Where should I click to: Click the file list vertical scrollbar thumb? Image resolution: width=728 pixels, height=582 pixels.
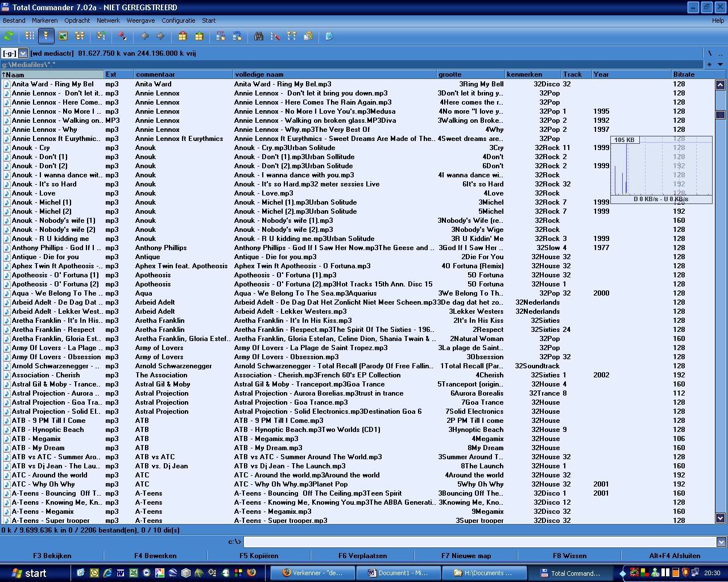click(x=721, y=115)
